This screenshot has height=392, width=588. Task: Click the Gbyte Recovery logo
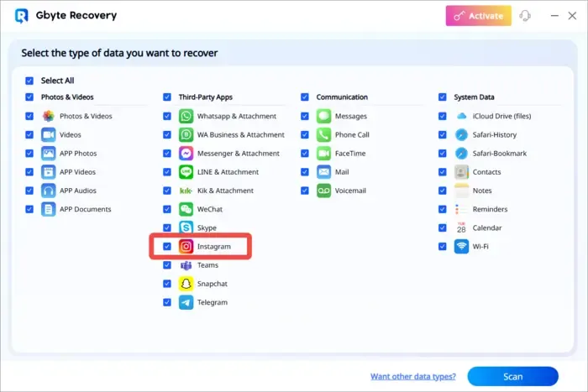(x=21, y=16)
